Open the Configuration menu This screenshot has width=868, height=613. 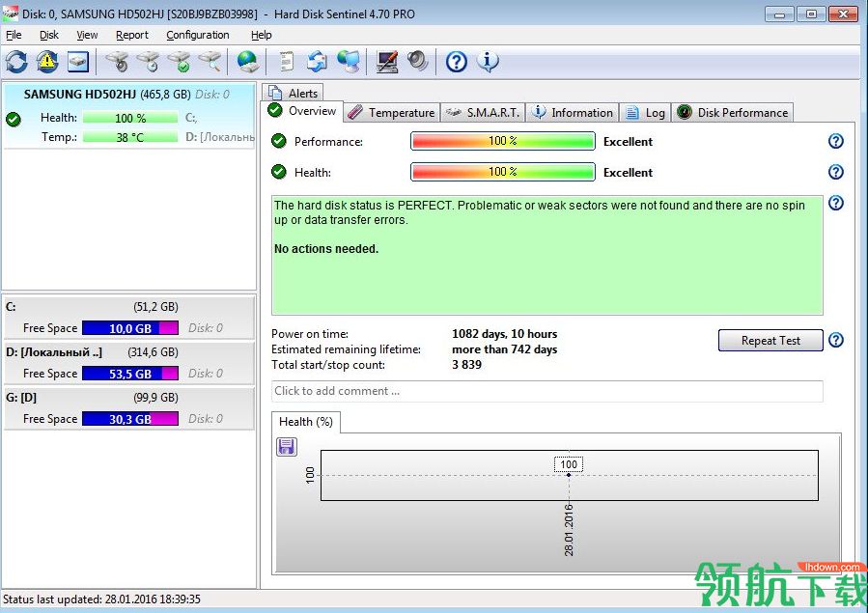tap(198, 35)
